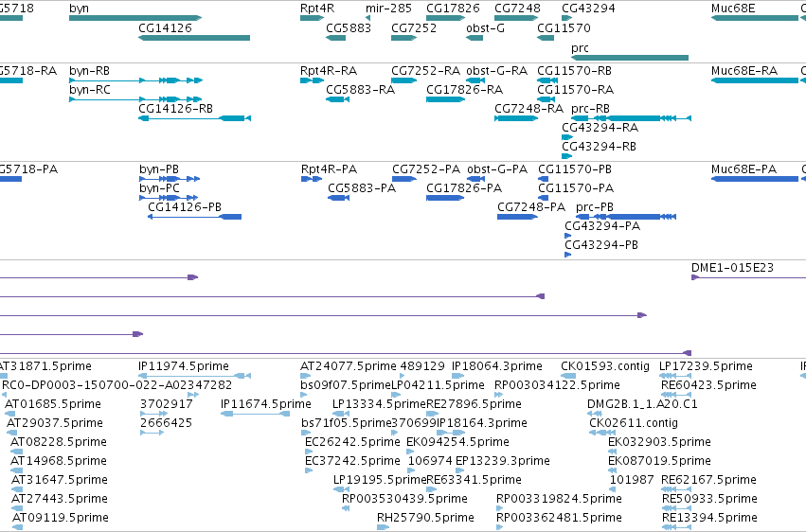
Task: Select the CG14126-PB protein feature
Action: point(195,217)
